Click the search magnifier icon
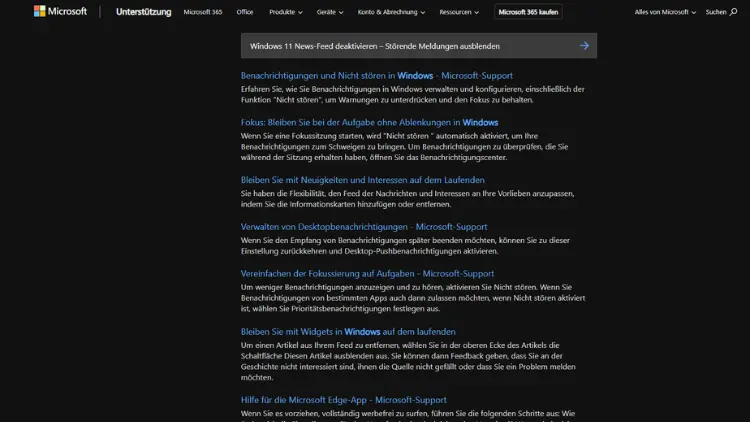The height and width of the screenshot is (422, 750). (733, 12)
